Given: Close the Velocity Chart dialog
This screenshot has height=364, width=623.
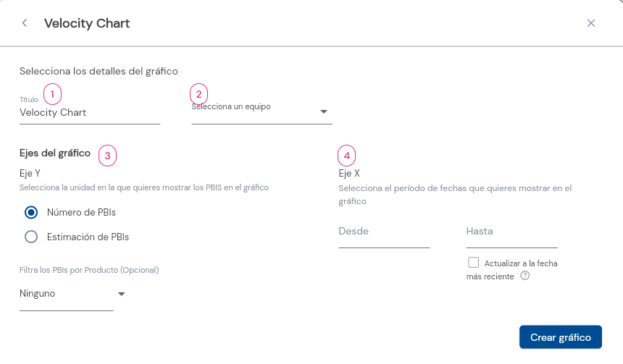Looking at the screenshot, I should tap(591, 23).
